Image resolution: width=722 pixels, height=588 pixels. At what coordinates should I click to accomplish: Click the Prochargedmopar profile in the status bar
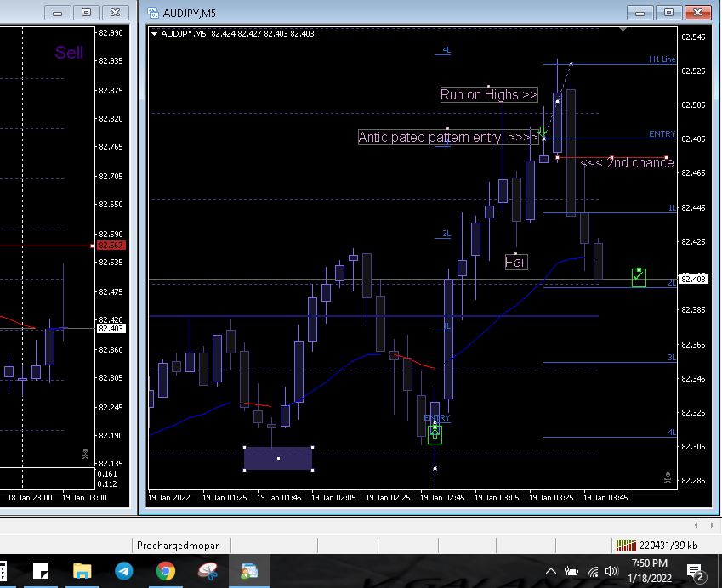(178, 546)
